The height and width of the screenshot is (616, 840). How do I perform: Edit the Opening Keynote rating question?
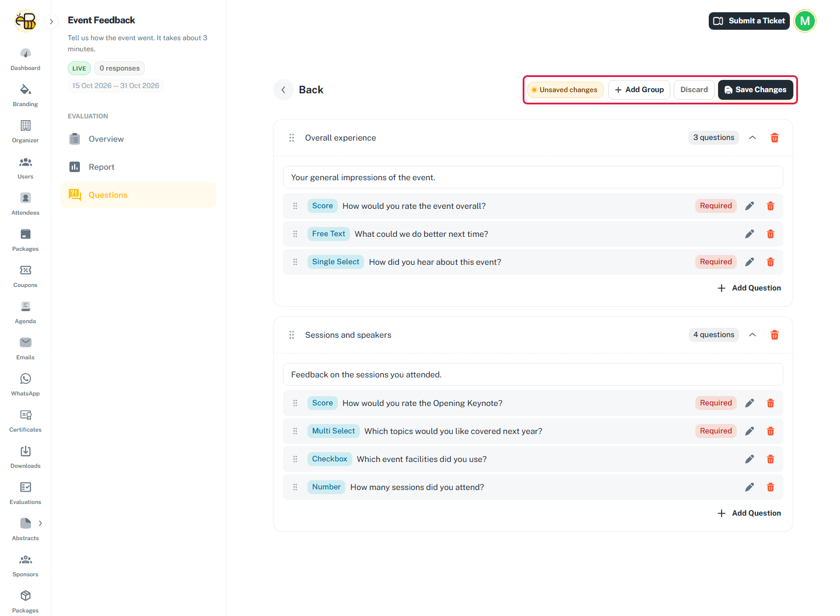point(750,403)
